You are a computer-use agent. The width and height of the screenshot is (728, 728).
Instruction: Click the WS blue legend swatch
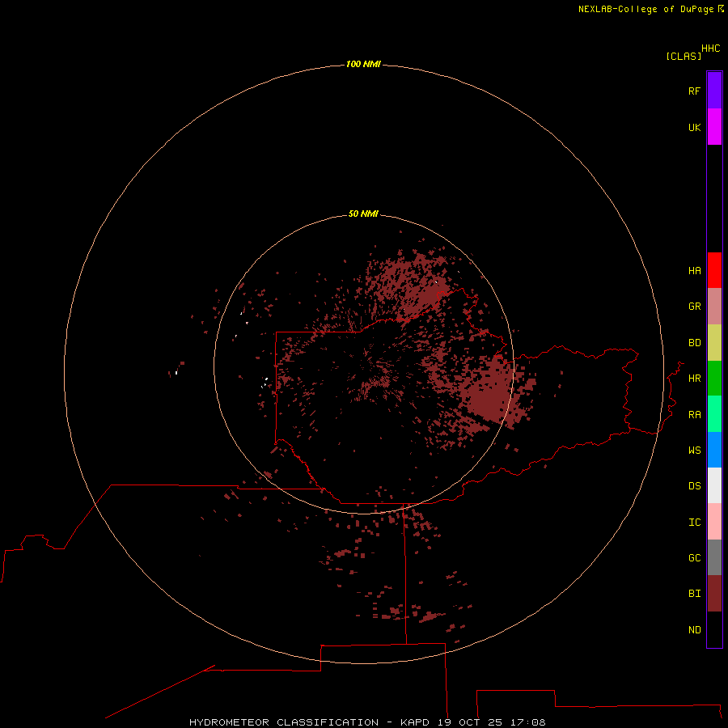click(x=714, y=450)
